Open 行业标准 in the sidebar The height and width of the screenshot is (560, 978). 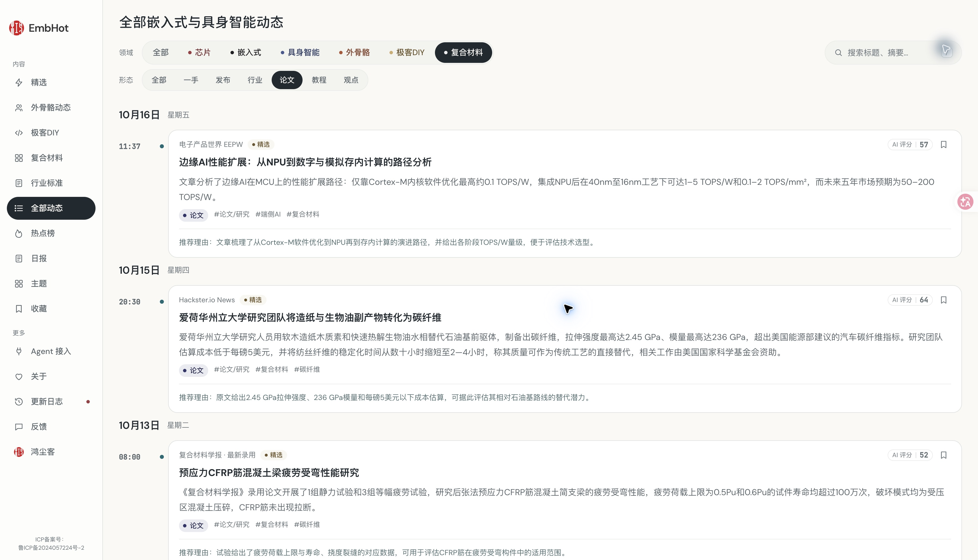pyautogui.click(x=51, y=183)
